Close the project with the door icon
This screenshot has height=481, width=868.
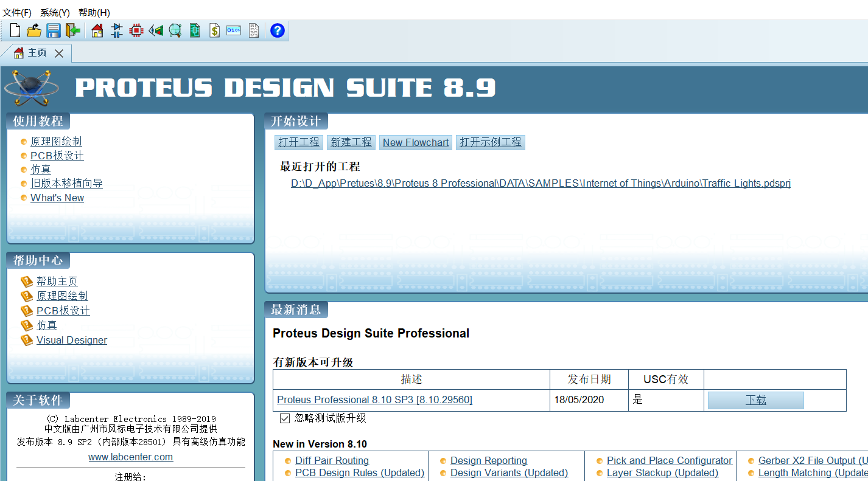pyautogui.click(x=73, y=30)
